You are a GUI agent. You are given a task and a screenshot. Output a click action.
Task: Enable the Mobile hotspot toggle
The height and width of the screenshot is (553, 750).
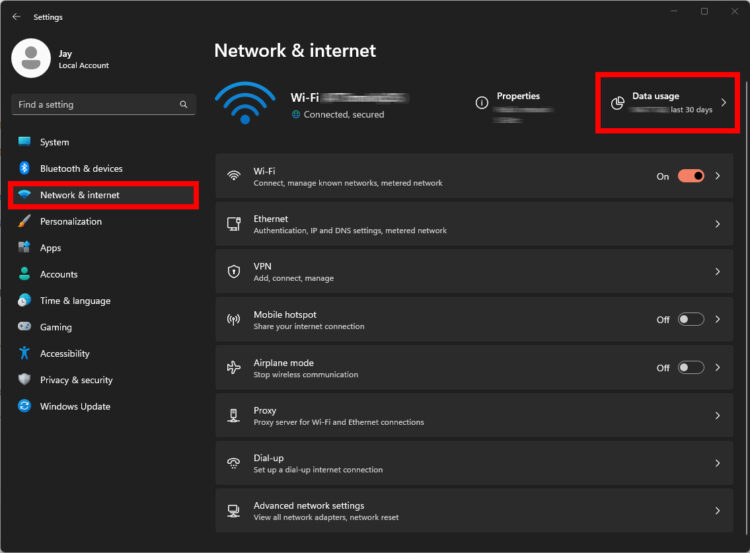[x=691, y=320]
